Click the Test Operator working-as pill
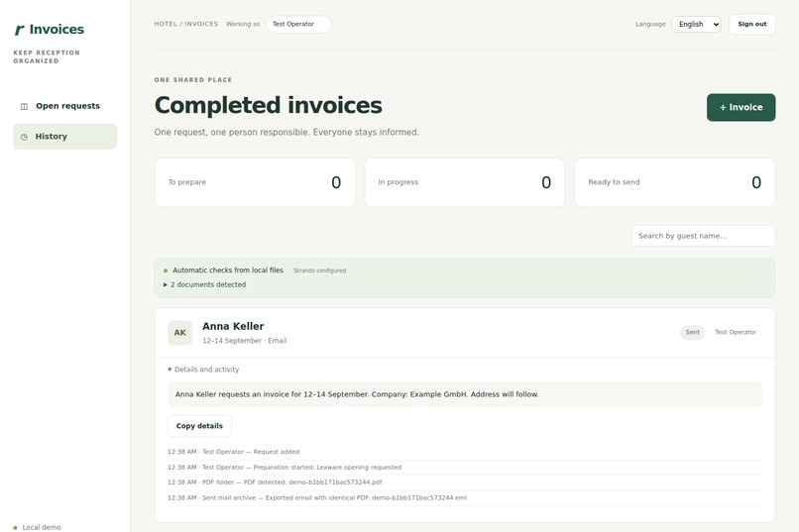 point(298,24)
